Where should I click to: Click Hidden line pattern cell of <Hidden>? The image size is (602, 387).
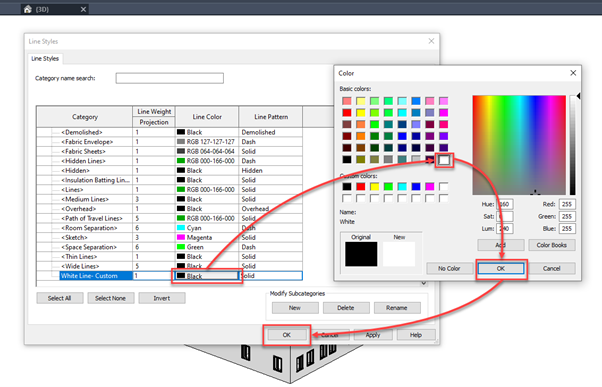[271, 170]
